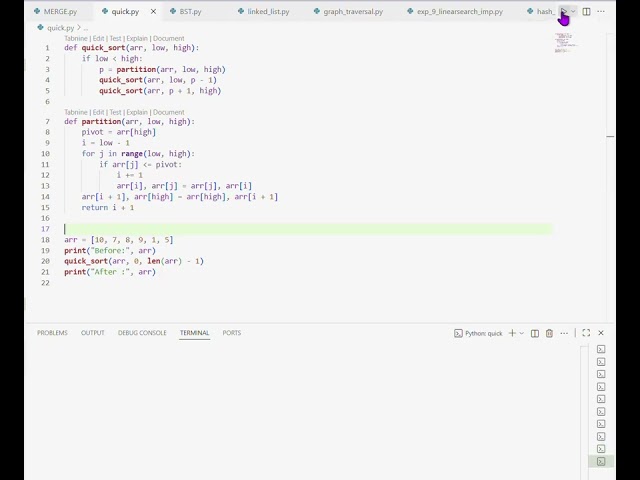The height and width of the screenshot is (480, 640).
Task: Open the editor's more actions menu
Action: pyautogui.click(x=601, y=12)
